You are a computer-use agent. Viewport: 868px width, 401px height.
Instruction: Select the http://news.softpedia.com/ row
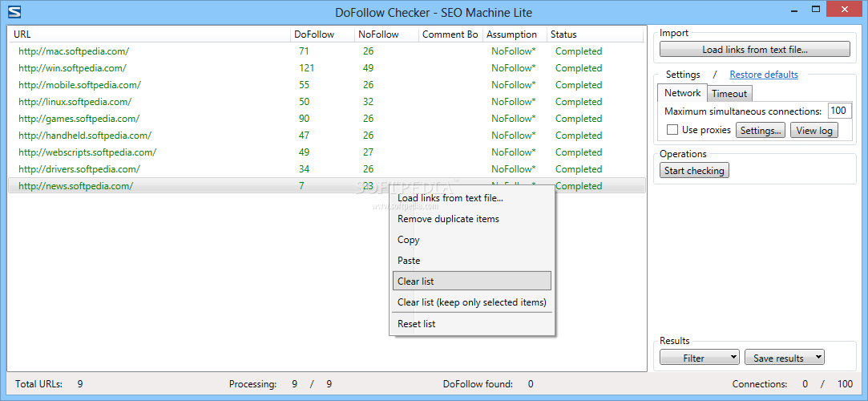327,186
